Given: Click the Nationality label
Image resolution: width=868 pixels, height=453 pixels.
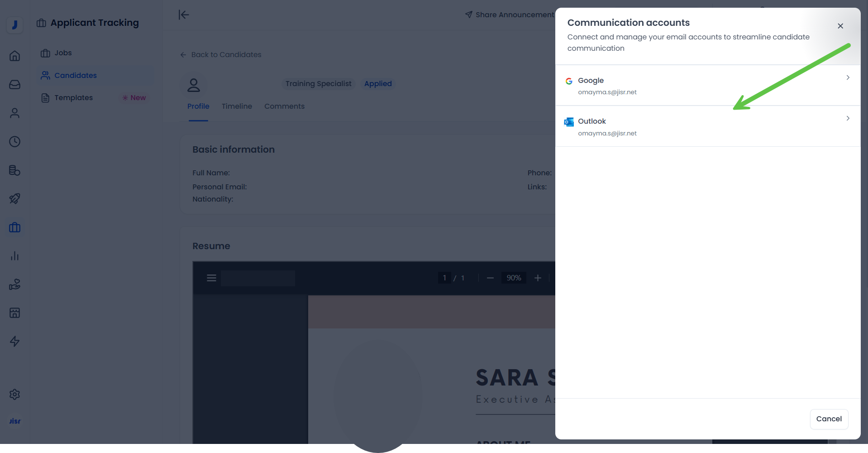Looking at the screenshot, I should (213, 199).
